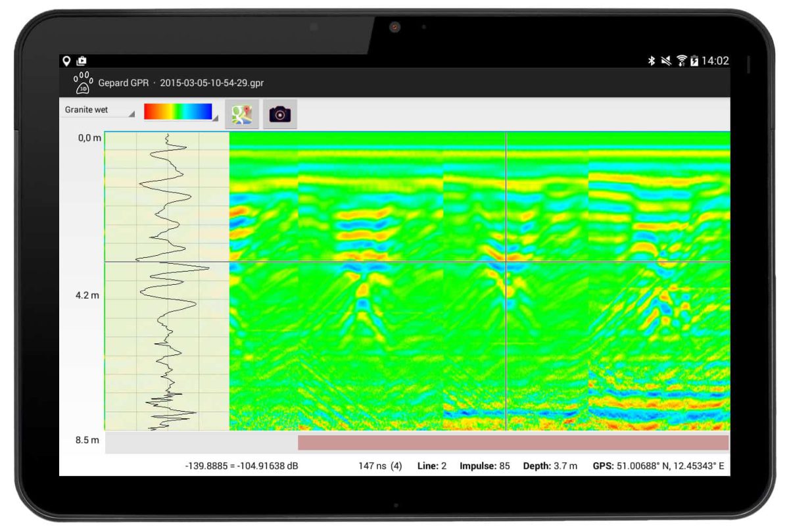Image resolution: width=789 pixels, height=532 pixels.
Task: Tap the location pin status icon
Action: [x=66, y=60]
